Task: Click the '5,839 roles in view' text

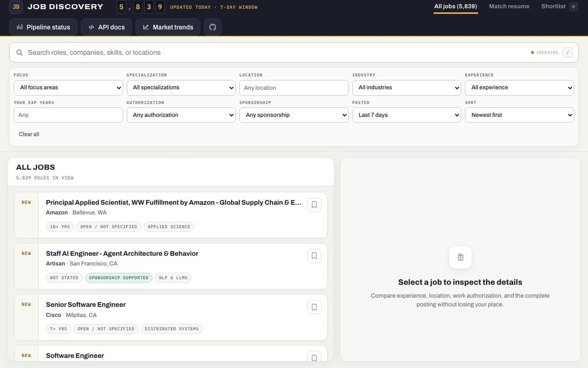Action: pos(45,178)
